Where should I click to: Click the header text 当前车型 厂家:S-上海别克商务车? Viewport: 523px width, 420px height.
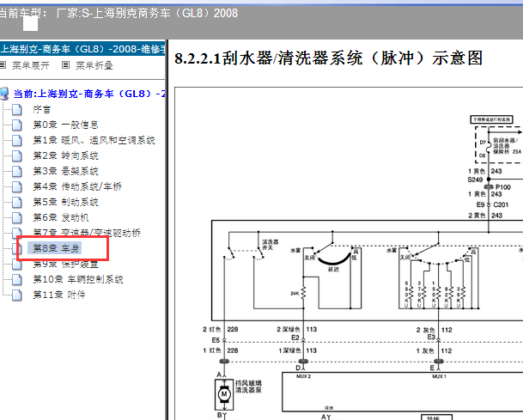tap(119, 14)
